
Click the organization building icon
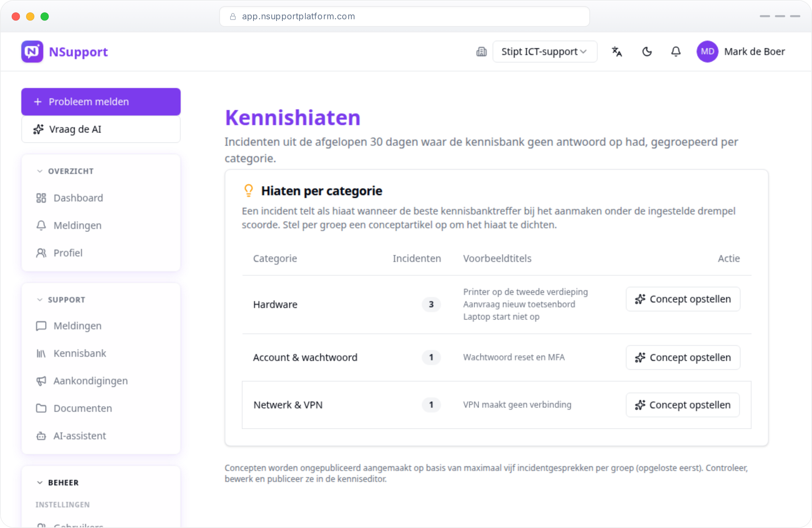click(x=481, y=52)
